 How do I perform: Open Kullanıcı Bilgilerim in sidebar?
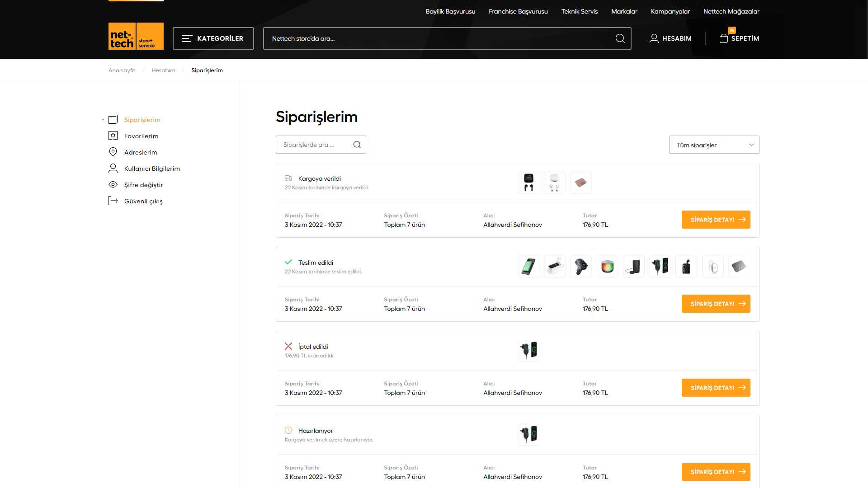pyautogui.click(x=152, y=169)
